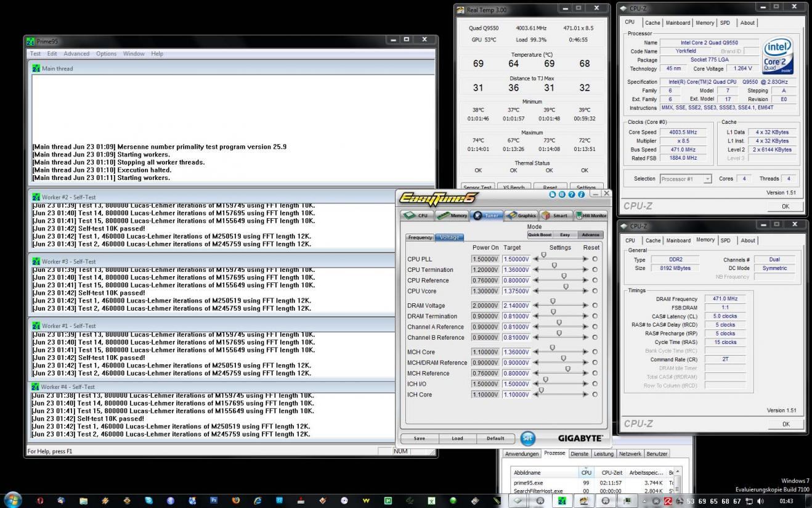Click Save button in EasyTune6

click(420, 438)
